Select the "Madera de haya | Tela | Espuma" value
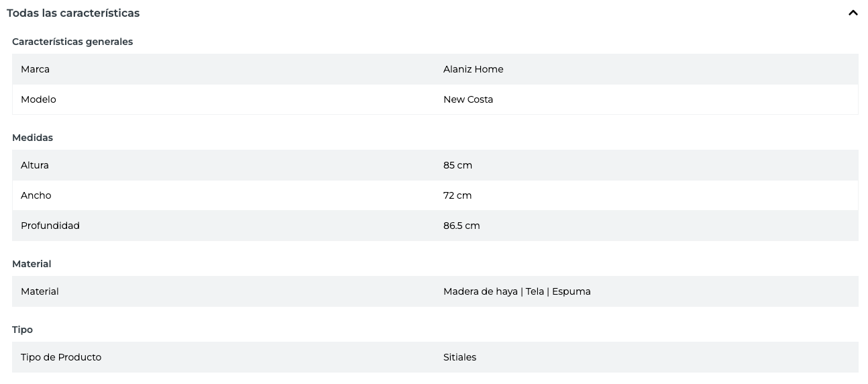 (517, 291)
